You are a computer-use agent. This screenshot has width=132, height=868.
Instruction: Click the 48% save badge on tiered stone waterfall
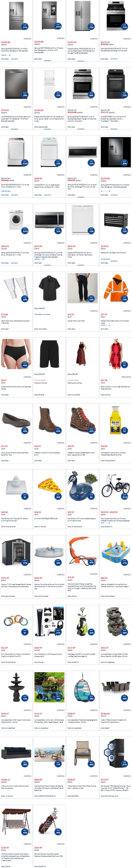[x=125, y=632]
